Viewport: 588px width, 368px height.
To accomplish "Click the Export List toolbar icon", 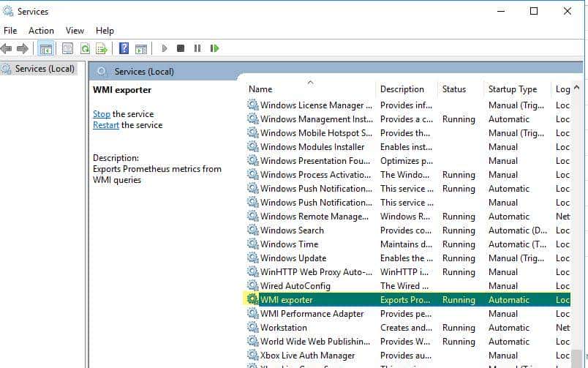I will pos(102,49).
